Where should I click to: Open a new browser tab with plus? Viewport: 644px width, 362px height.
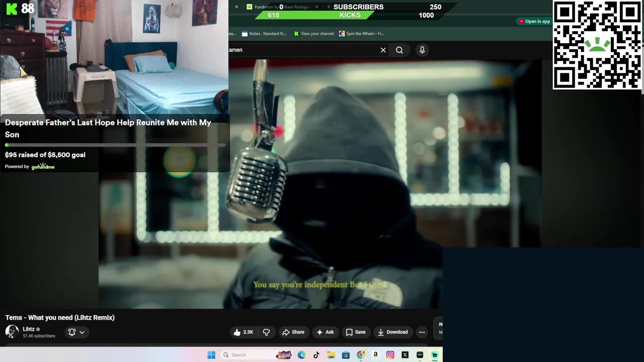click(329, 7)
